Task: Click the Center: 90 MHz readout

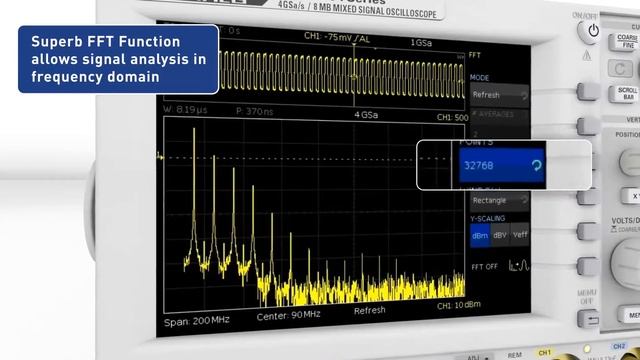Action: (288, 316)
